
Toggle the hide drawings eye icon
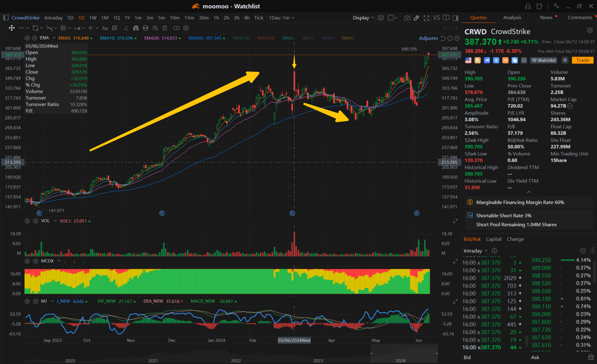tap(155, 28)
